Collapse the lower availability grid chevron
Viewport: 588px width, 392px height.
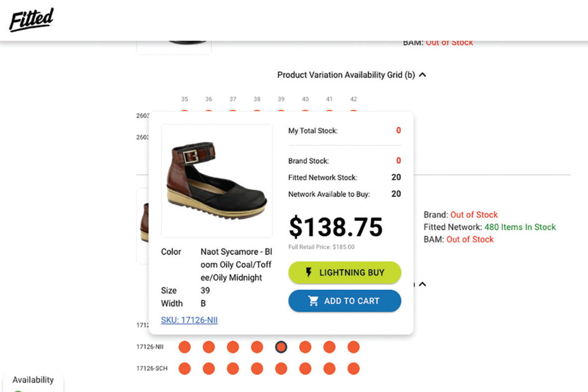[422, 284]
